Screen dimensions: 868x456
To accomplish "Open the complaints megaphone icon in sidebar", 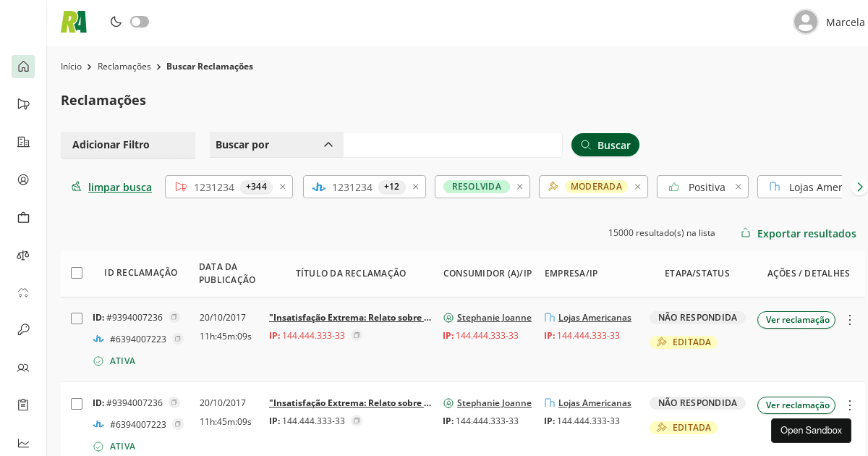I will [x=23, y=104].
